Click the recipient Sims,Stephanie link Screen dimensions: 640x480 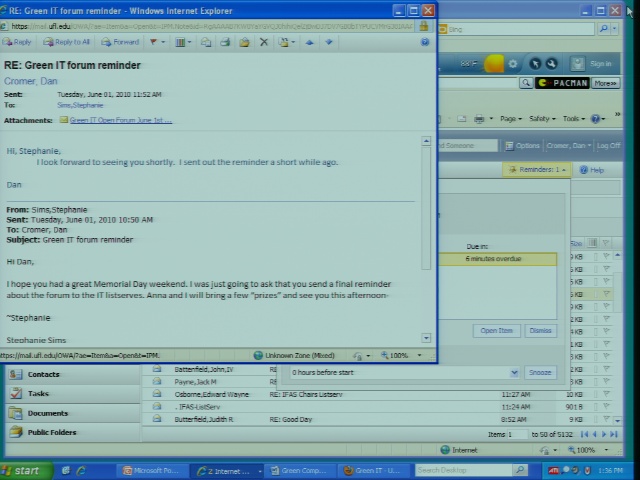(80, 105)
